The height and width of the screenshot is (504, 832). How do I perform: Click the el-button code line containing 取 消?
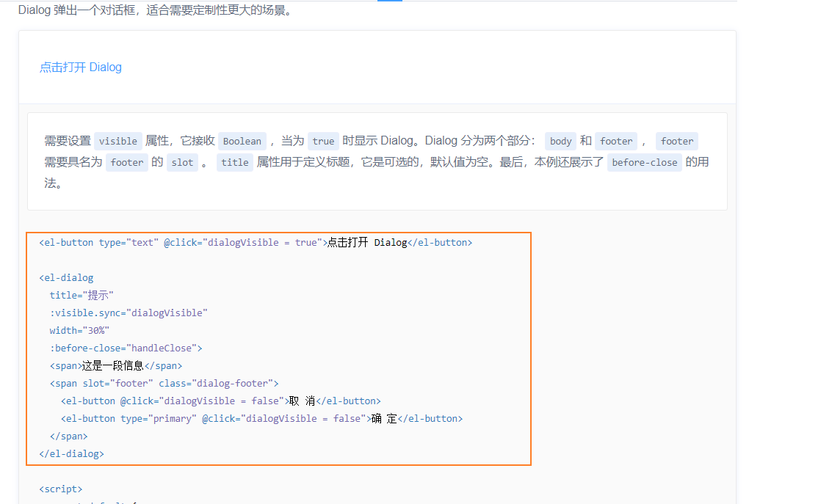[x=221, y=401]
